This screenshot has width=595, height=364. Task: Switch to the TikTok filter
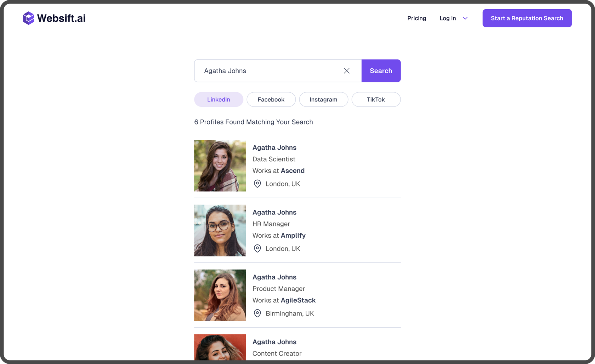(x=376, y=99)
